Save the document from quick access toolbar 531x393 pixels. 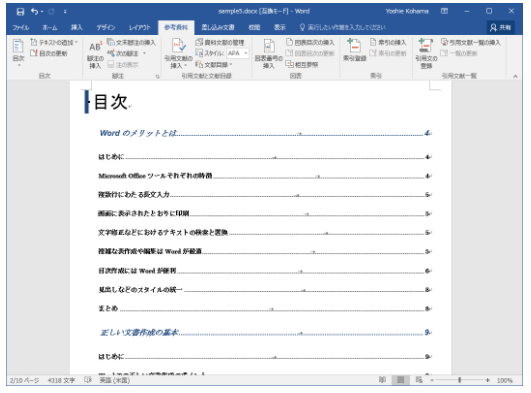pyautogui.click(x=20, y=12)
